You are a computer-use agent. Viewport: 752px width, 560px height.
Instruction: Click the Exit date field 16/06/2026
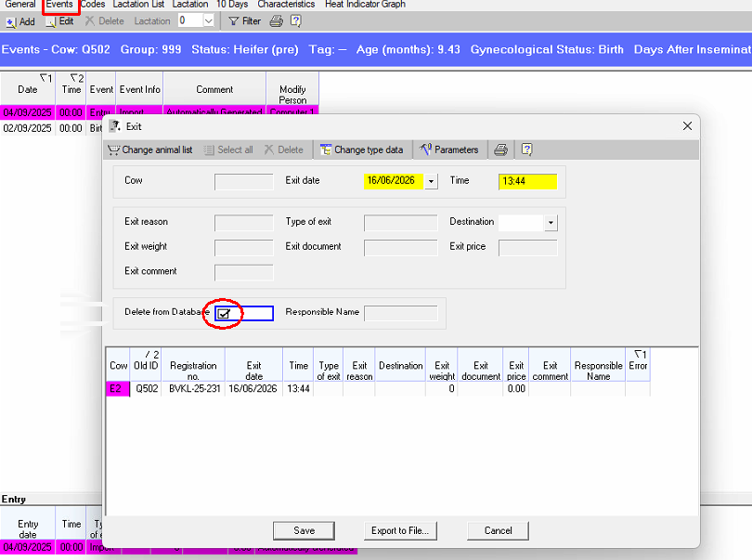point(394,181)
